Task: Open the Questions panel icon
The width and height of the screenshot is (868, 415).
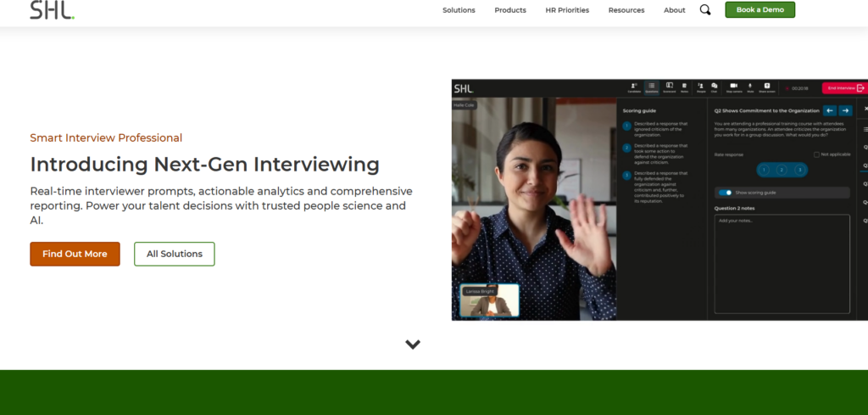Action: [652, 87]
